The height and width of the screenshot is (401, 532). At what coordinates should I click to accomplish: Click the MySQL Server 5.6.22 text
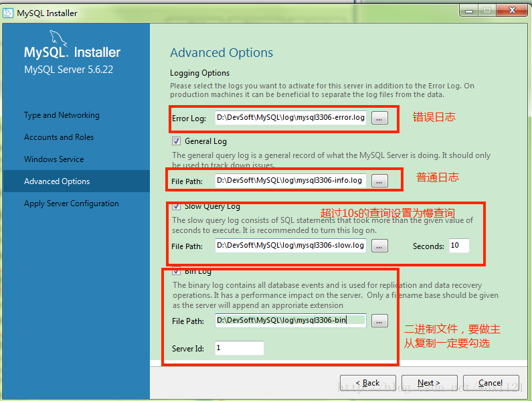[x=68, y=70]
